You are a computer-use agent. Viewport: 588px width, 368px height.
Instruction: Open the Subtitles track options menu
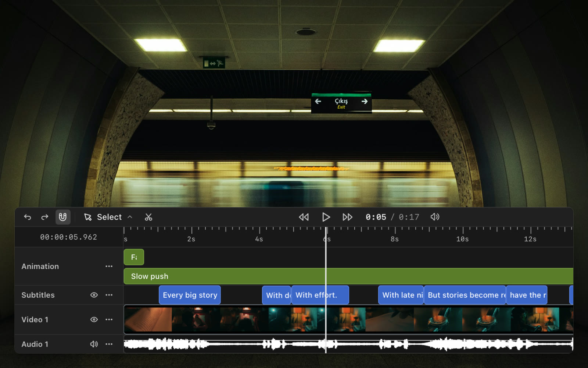109,295
